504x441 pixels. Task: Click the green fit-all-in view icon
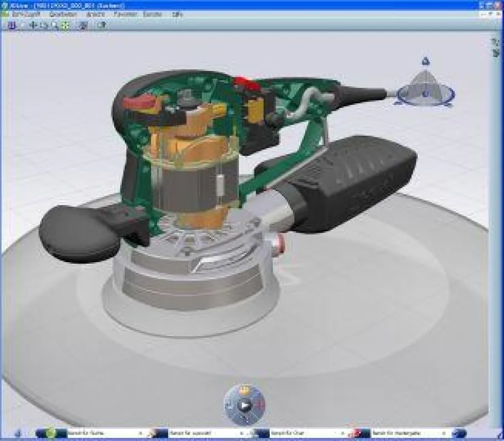pos(65,25)
